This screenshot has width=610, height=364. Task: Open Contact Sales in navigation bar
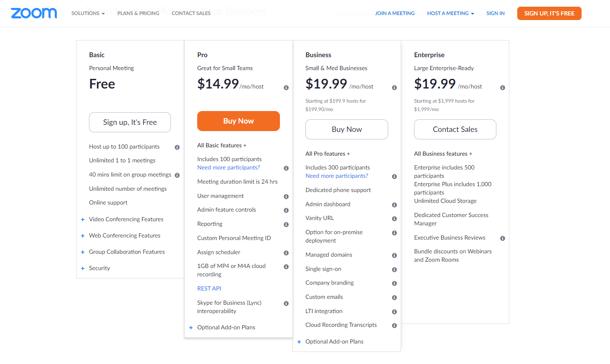(x=191, y=13)
